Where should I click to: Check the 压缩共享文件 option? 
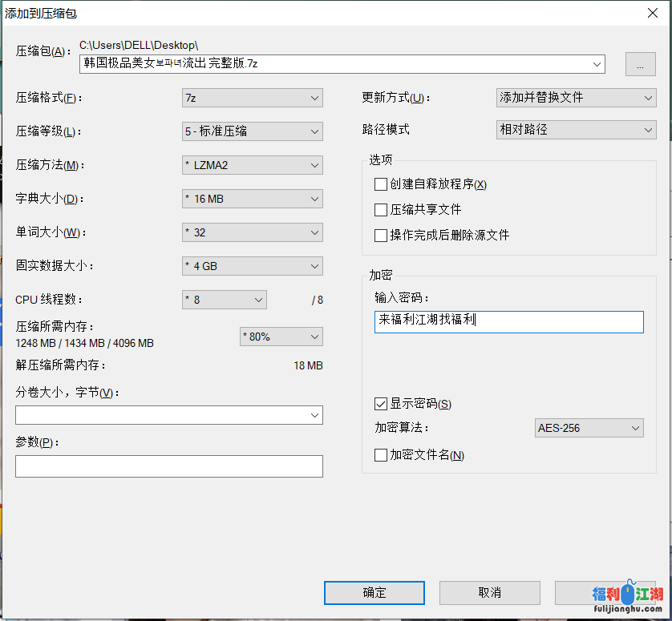(381, 210)
